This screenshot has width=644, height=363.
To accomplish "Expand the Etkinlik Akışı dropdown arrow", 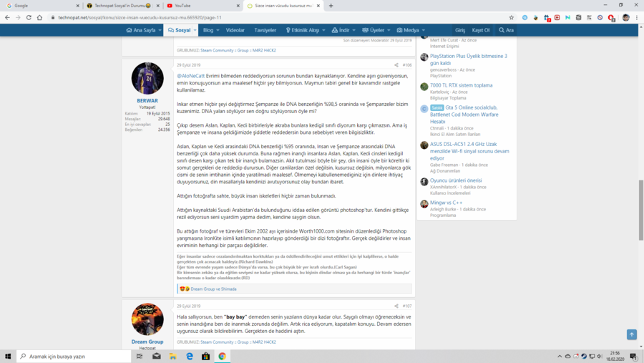I will (x=323, y=30).
